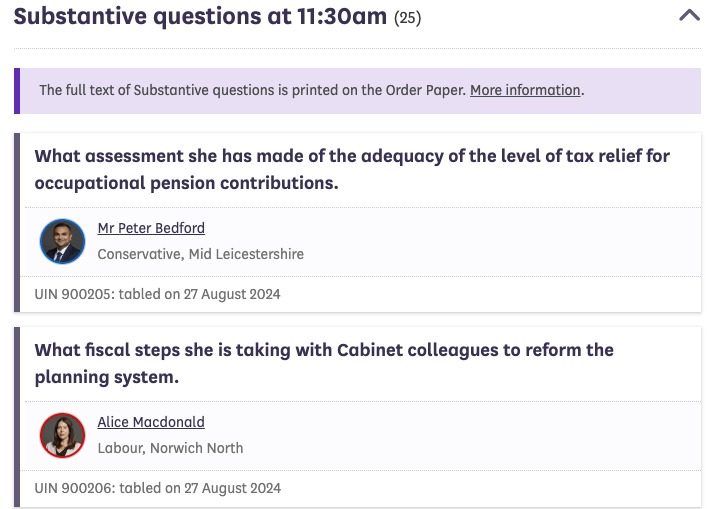Click left border bar of Peter Bedford card
The height and width of the screenshot is (509, 708).
(x=17, y=222)
